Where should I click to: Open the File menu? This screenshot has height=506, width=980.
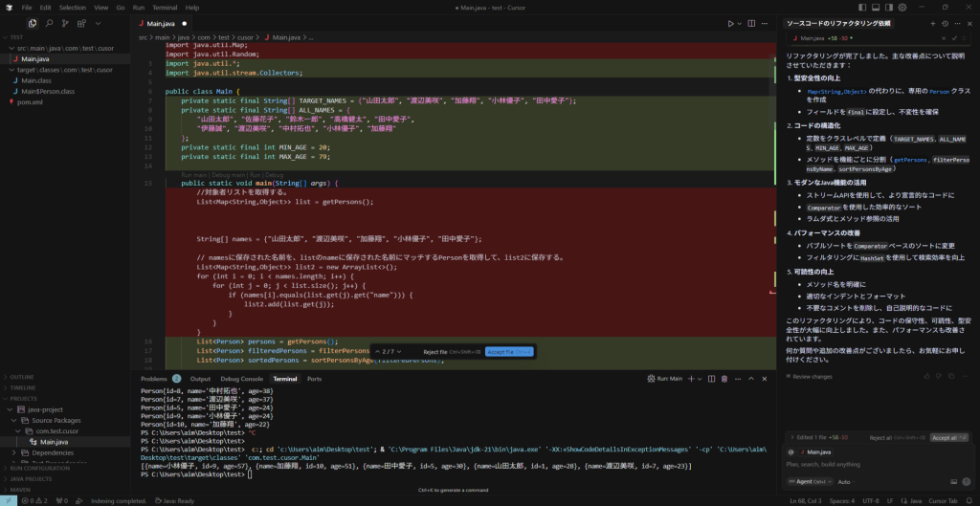26,8
